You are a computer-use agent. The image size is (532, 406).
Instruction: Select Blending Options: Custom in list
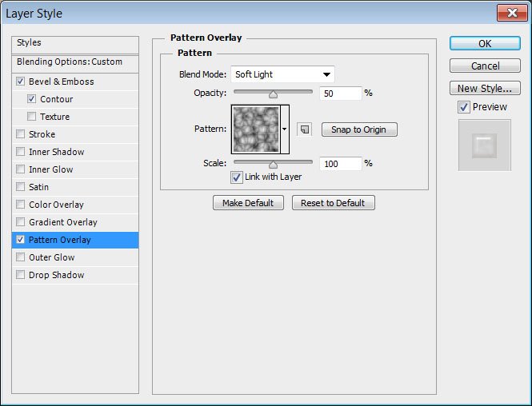70,62
